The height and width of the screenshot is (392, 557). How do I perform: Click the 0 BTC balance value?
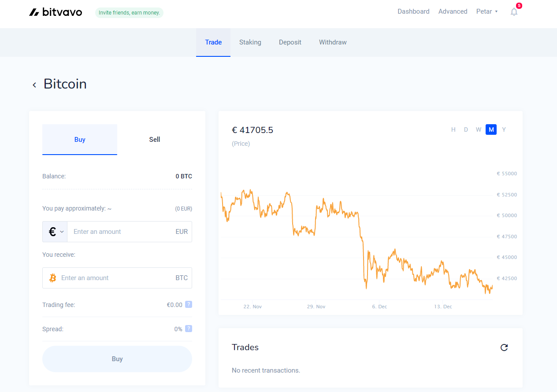184,176
